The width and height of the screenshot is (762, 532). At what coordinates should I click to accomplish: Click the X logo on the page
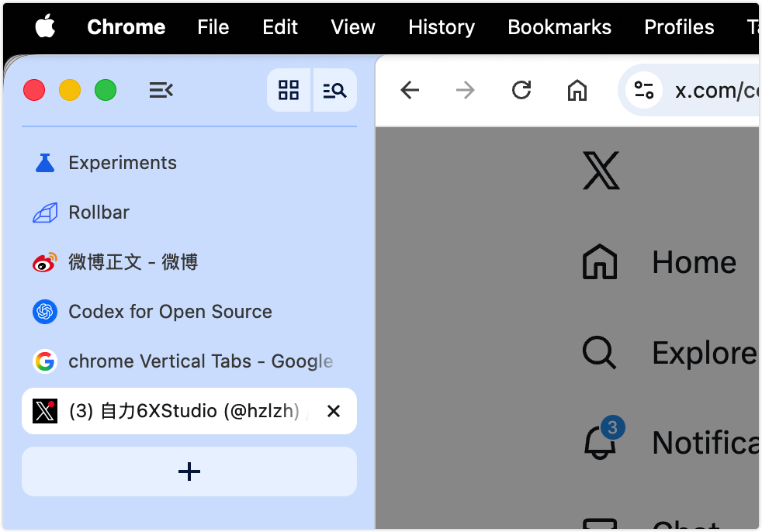click(x=601, y=171)
